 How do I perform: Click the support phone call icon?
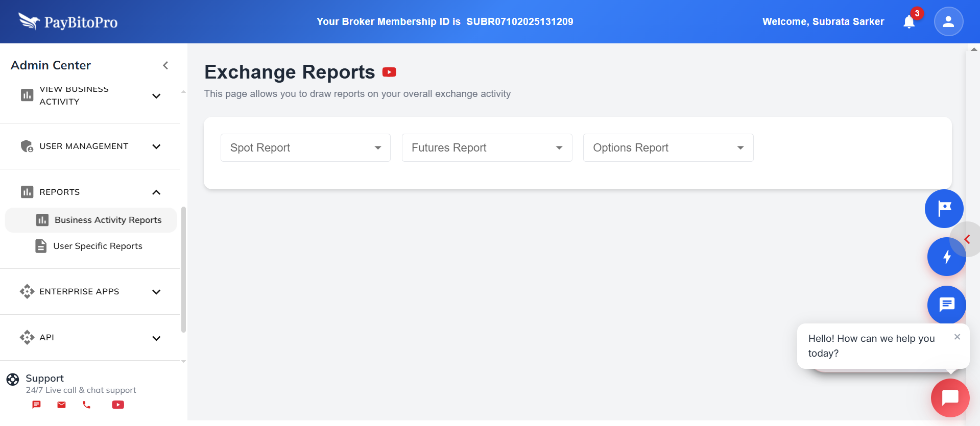pyautogui.click(x=87, y=405)
